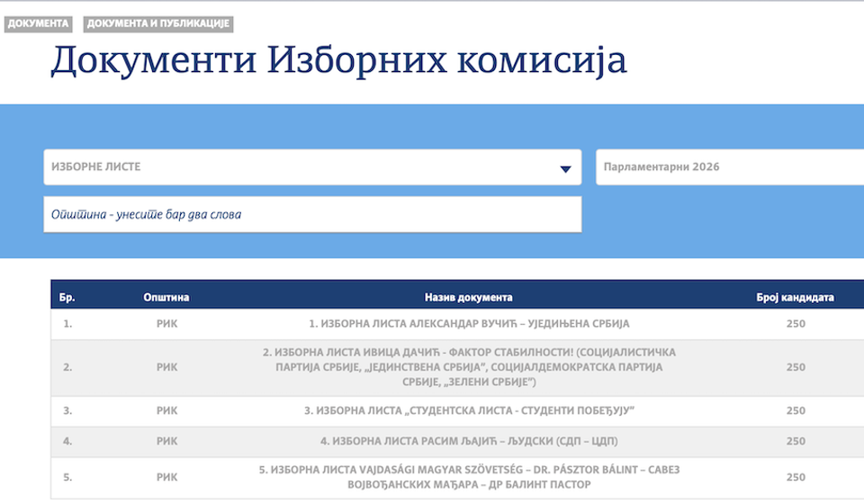Click the Бр. column header

tap(67, 297)
